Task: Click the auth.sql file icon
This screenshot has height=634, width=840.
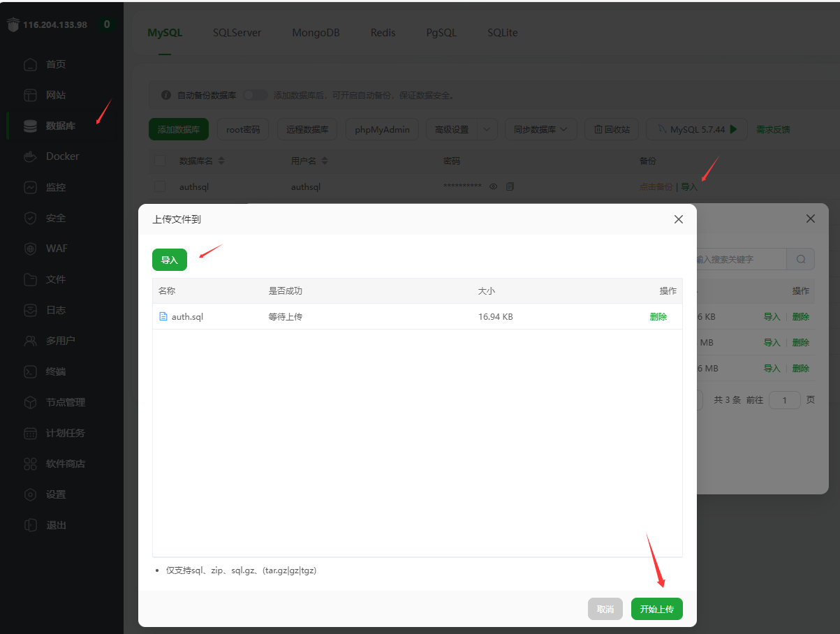Action: tap(163, 316)
